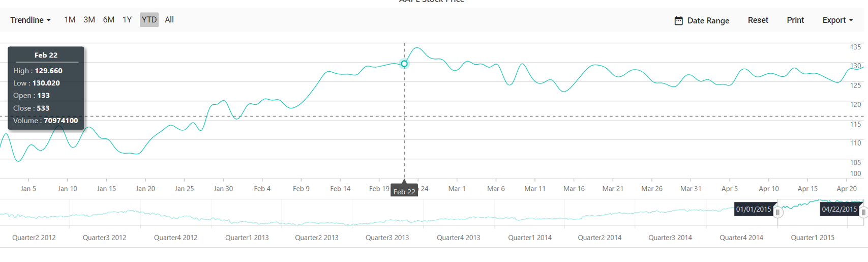868x262 pixels.
Task: Click the Reset button
Action: click(x=758, y=20)
